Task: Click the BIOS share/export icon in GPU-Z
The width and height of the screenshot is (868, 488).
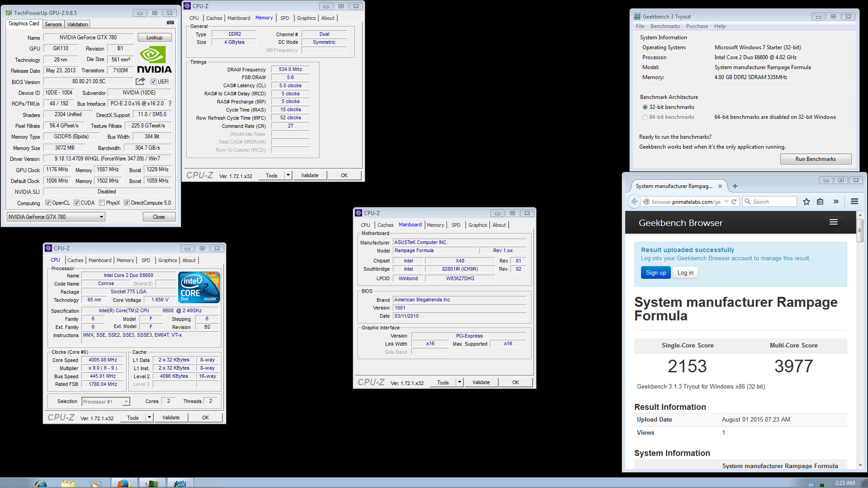Action: pos(141,81)
